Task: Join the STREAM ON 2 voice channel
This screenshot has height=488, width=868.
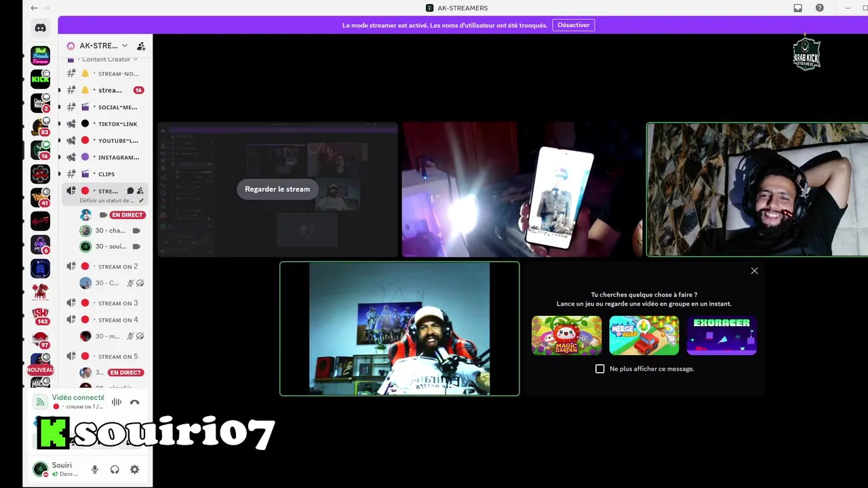Action: 105,266
